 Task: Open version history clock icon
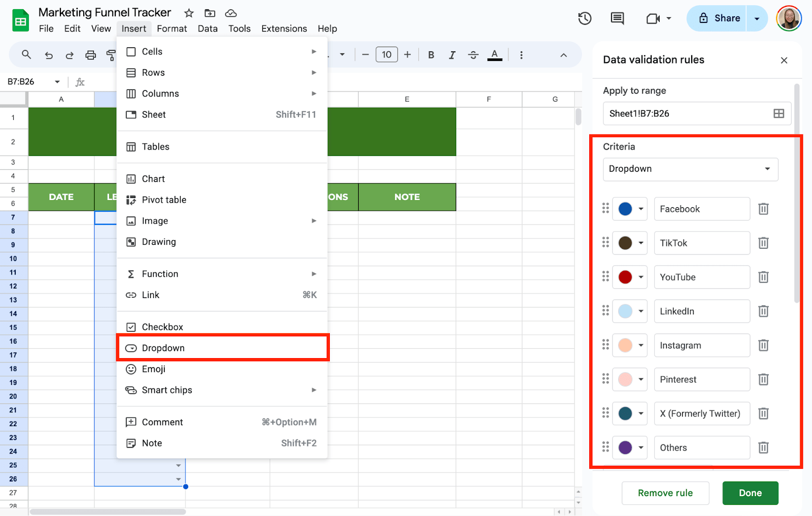click(585, 19)
